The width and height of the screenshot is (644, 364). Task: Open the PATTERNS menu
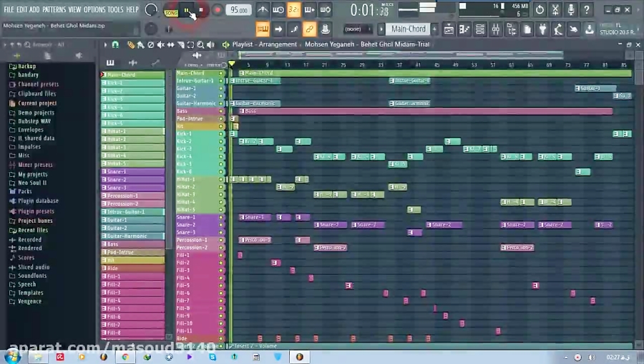point(54,10)
